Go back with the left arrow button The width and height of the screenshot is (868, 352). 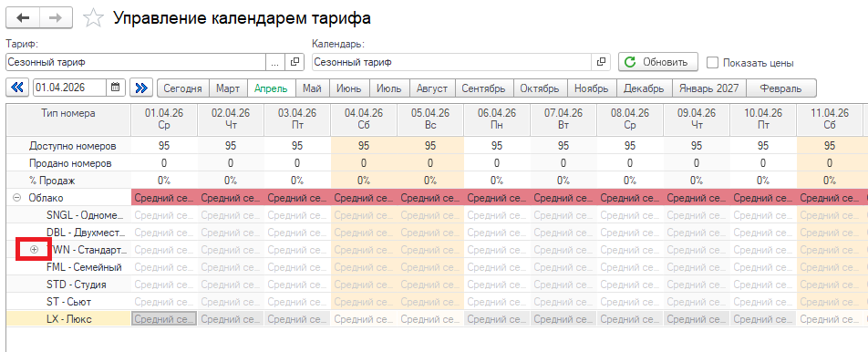pos(23,18)
